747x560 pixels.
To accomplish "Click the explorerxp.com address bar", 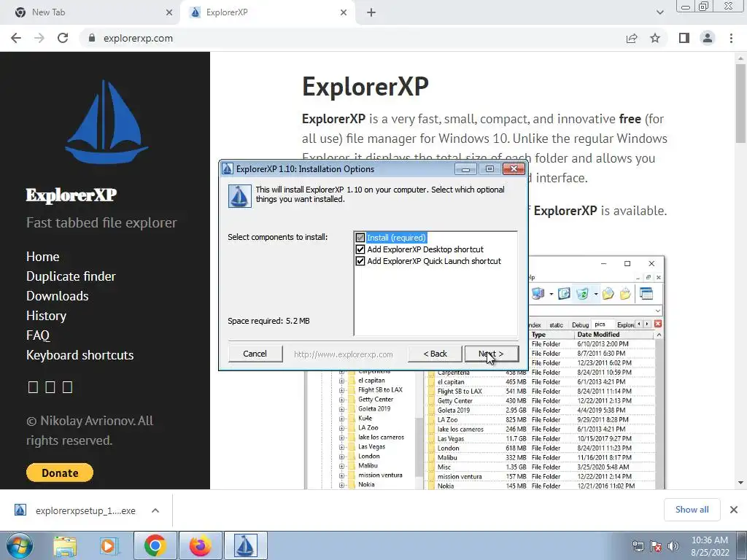I will click(352, 38).
